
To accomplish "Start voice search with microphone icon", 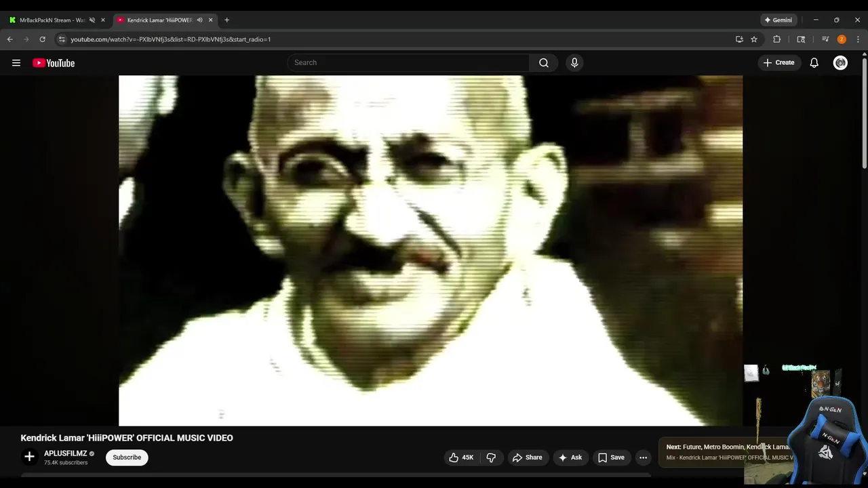I will pos(574,62).
